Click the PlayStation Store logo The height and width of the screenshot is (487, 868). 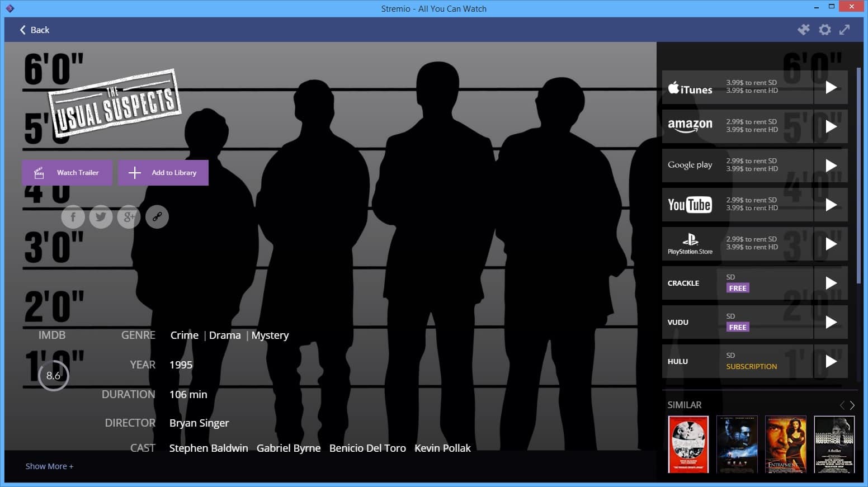[x=690, y=244]
